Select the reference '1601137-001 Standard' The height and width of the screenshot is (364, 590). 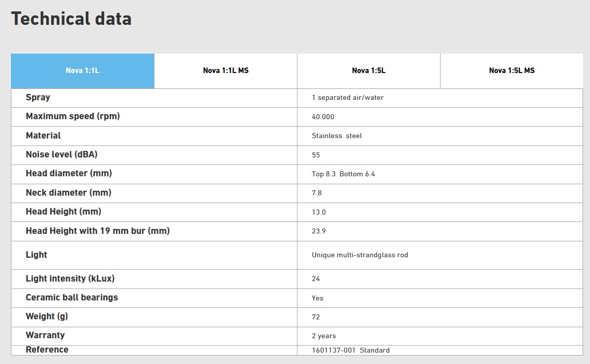pos(351,350)
